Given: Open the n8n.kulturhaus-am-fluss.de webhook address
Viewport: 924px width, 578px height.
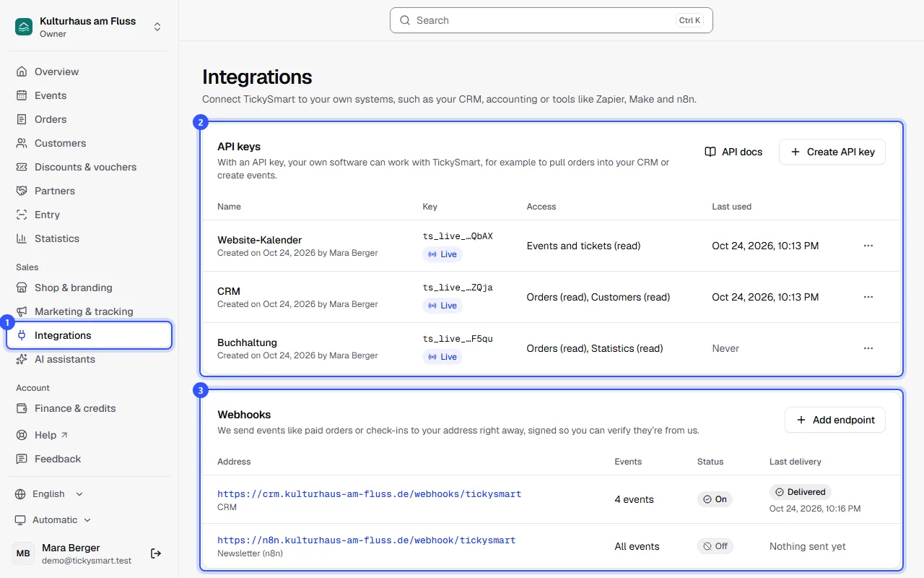Looking at the screenshot, I should pyautogui.click(x=367, y=540).
